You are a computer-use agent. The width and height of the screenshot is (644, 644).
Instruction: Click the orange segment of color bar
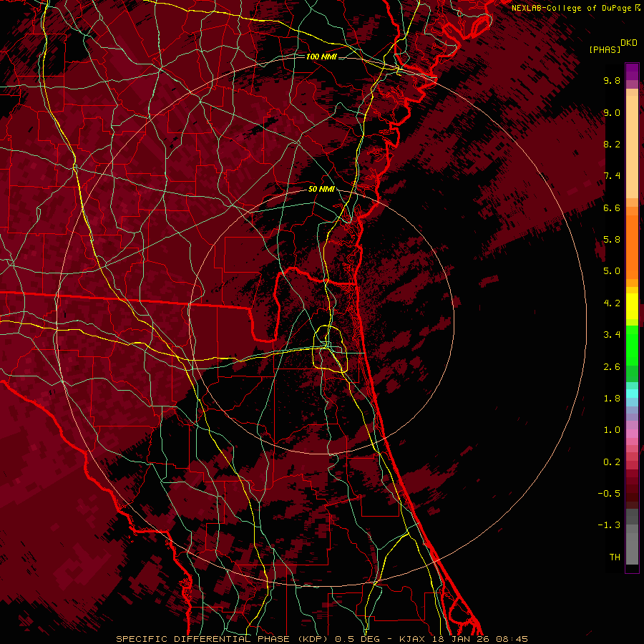click(632, 248)
